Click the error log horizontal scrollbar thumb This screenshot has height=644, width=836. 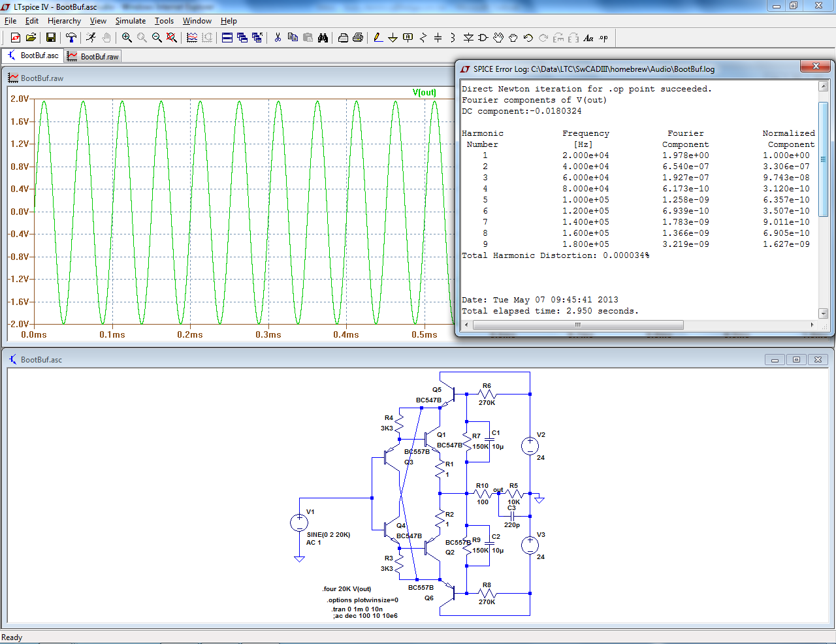(577, 325)
